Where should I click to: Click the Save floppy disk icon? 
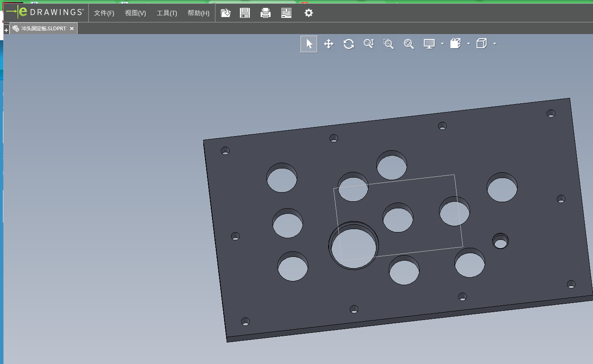click(x=245, y=13)
